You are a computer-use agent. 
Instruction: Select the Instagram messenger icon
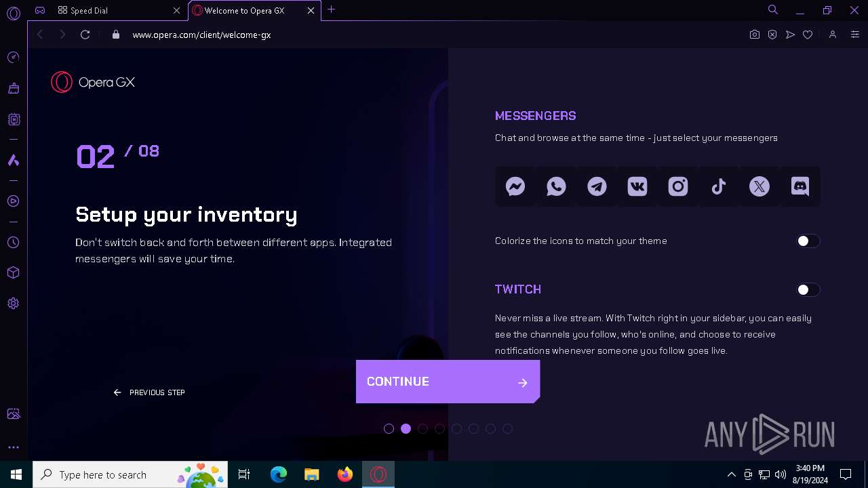678,186
